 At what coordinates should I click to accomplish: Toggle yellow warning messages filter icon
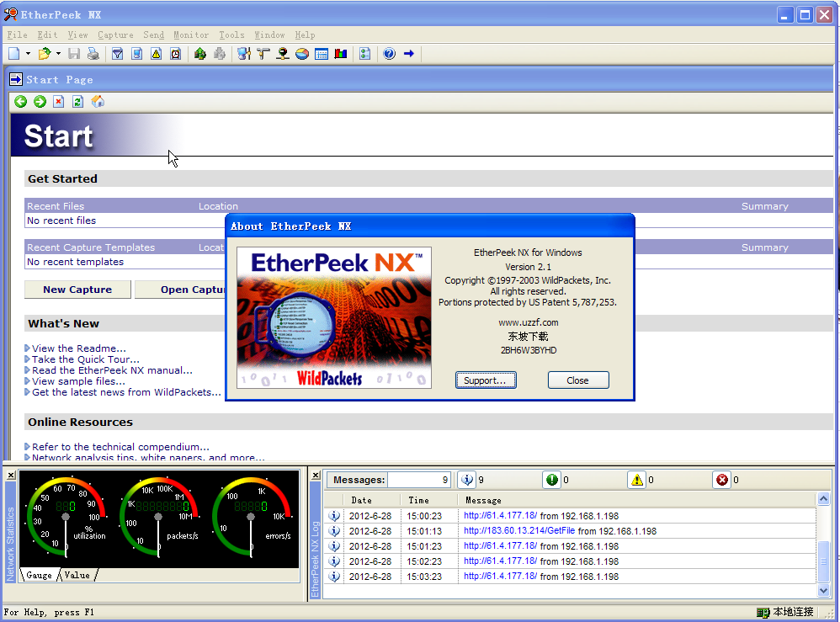click(x=637, y=480)
